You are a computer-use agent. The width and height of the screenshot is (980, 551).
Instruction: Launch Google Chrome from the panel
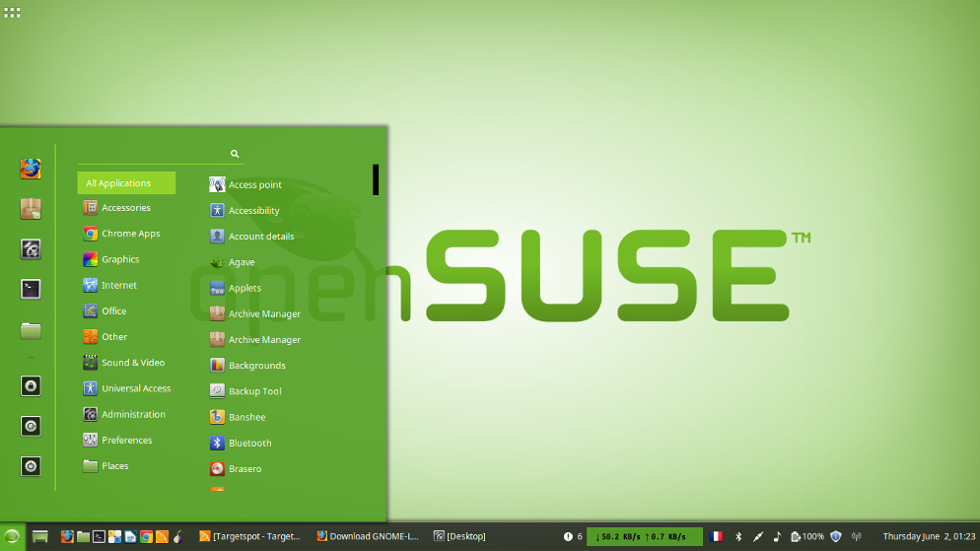coord(146,536)
